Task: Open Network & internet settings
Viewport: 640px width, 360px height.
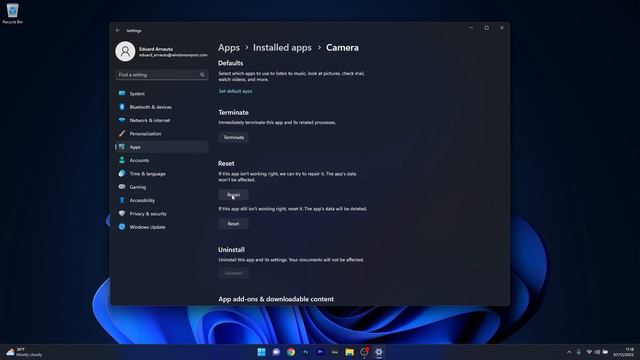Action: 162,120
